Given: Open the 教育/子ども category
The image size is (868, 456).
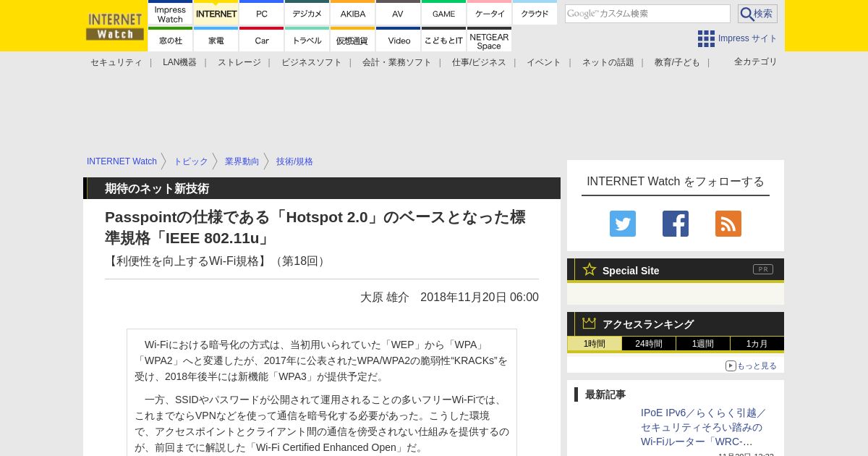Looking at the screenshot, I should [677, 62].
